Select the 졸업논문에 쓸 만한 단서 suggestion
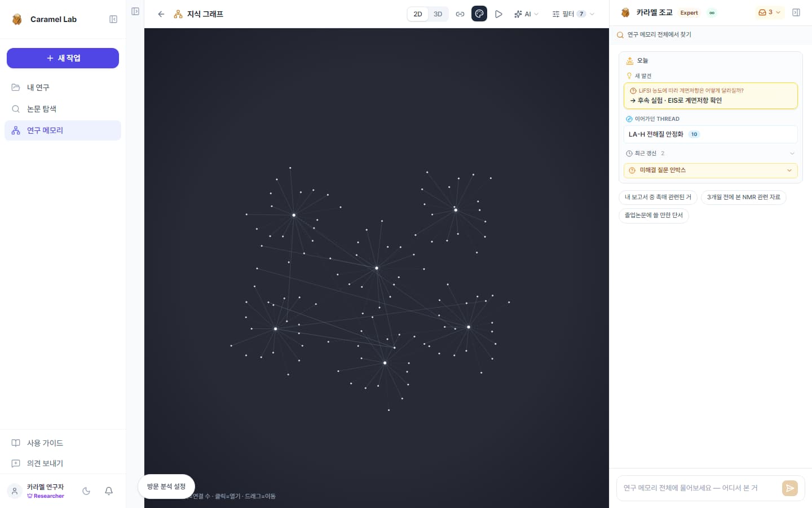 pyautogui.click(x=654, y=216)
